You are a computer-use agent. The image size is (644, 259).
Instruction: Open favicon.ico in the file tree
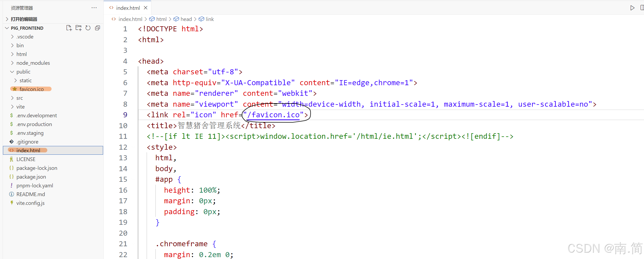(53, 89)
